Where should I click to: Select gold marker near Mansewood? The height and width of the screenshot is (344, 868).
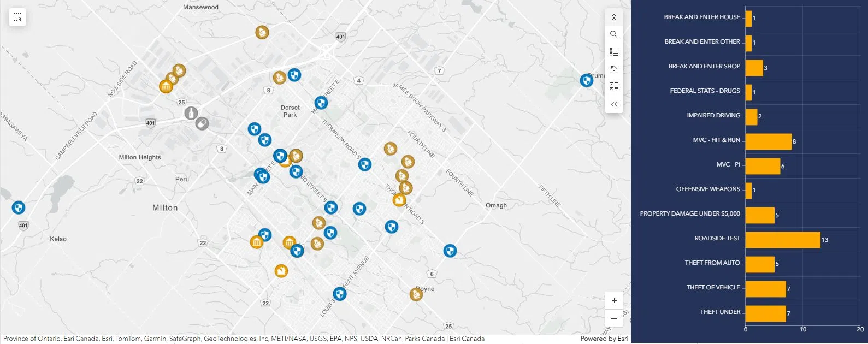point(262,32)
